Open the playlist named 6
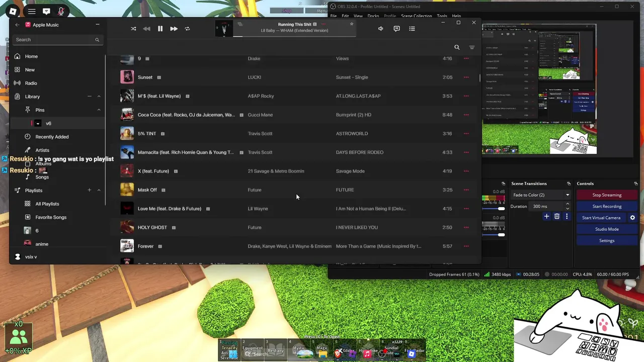Viewport: 644px width, 362px height. pos(37,231)
